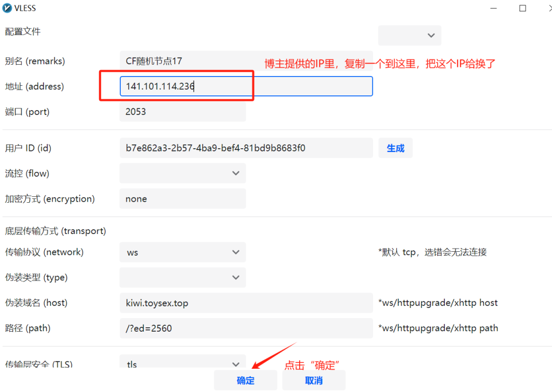Click the 伪装域名 (host) input field
Image resolution: width=552 pixels, height=392 pixels.
(x=246, y=303)
